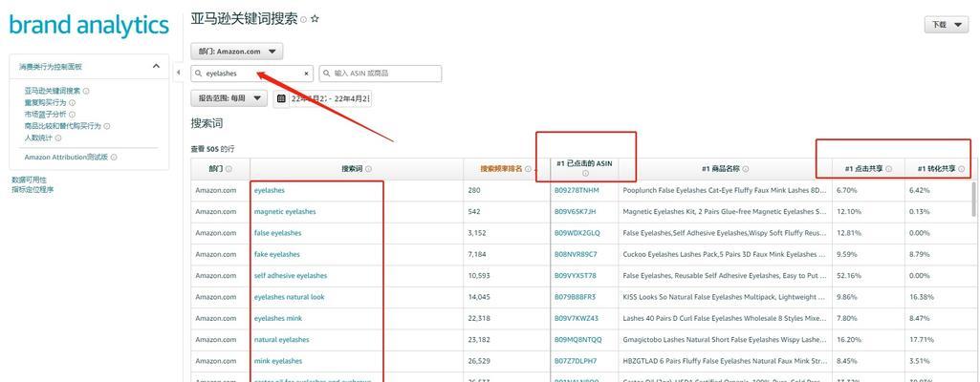
Task: Click info icon under #1 已点击的 ASIN header
Action: (586, 174)
